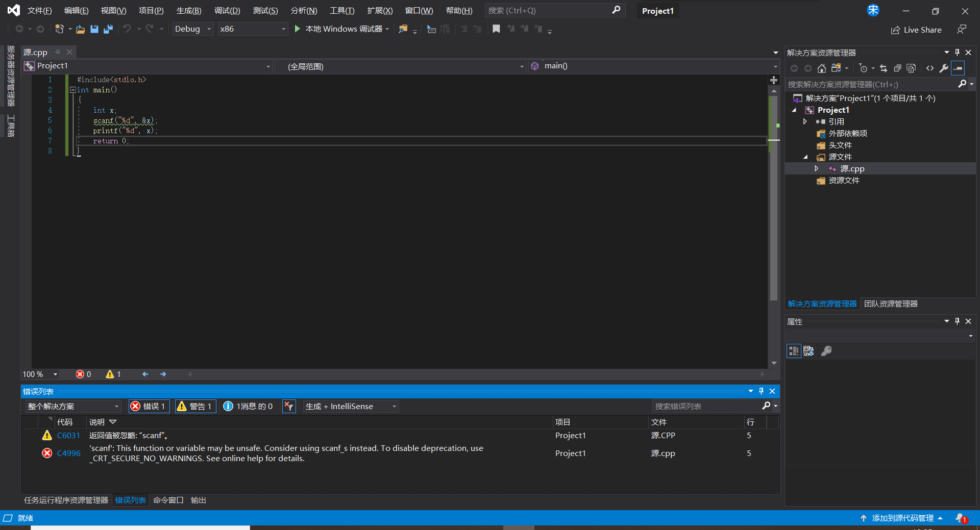This screenshot has width=980, height=530.
Task: Click the clear filter icon in error list
Action: [289, 407]
